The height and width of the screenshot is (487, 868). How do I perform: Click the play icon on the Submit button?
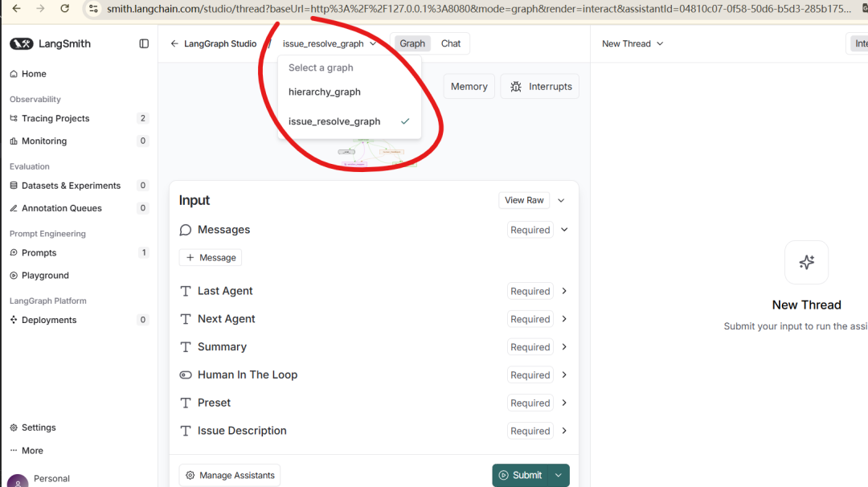tap(504, 475)
